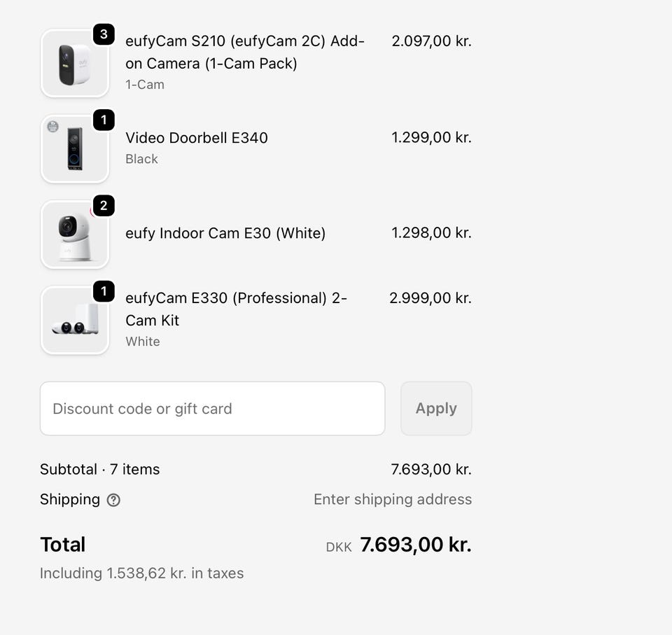Click quantity badge on Video Doorbell E340
The height and width of the screenshot is (635, 672).
[104, 120]
